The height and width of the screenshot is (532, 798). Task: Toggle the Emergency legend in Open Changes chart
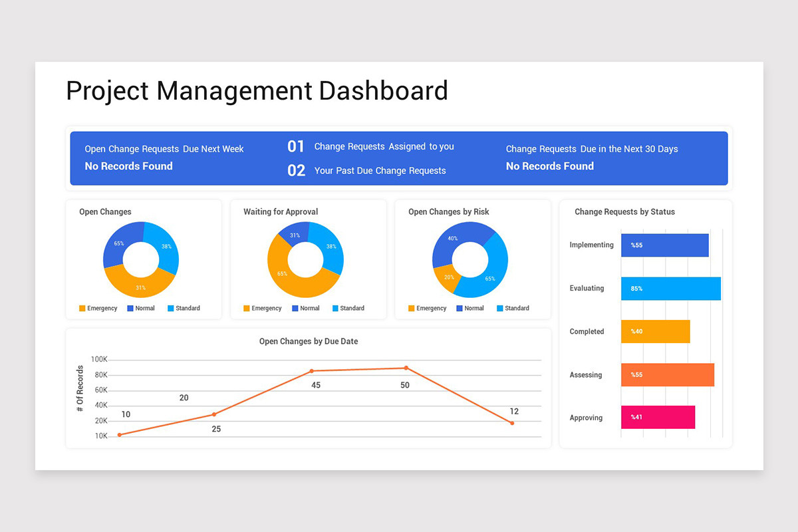pyautogui.click(x=100, y=308)
